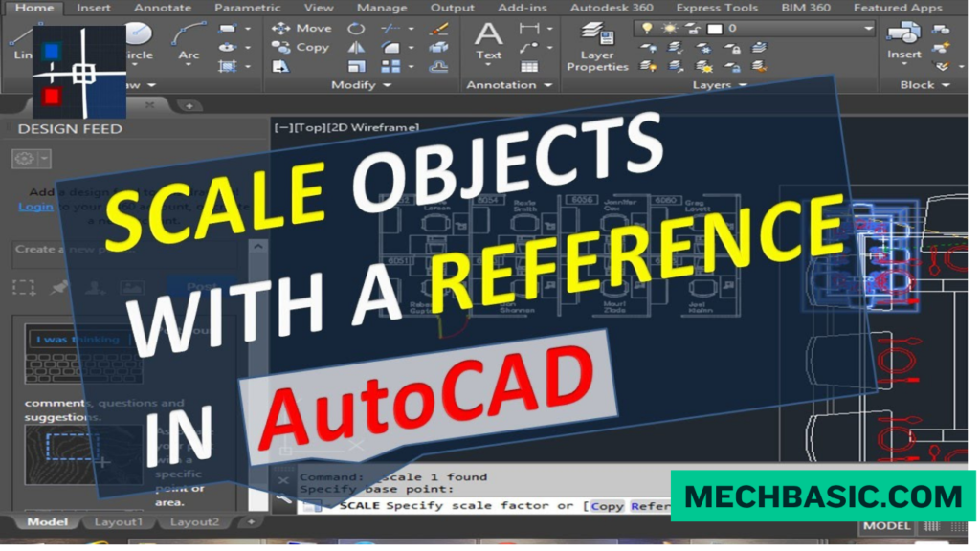Click the layer Unlock icon in Layers panel
Screen dimensions: 980x551
tap(731, 66)
